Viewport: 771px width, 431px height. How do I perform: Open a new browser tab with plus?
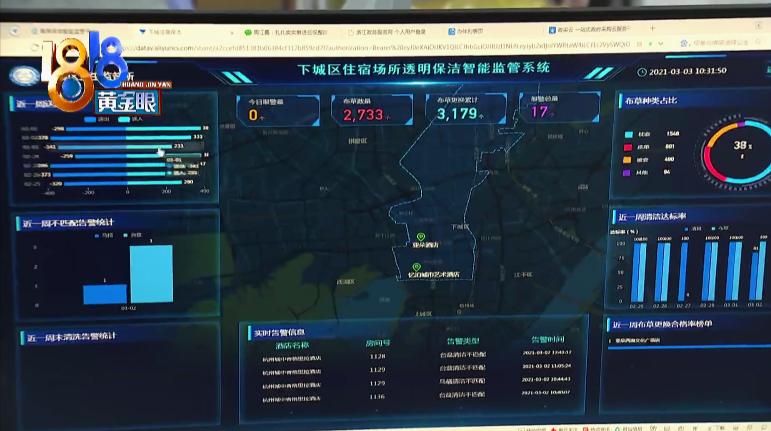point(652,29)
